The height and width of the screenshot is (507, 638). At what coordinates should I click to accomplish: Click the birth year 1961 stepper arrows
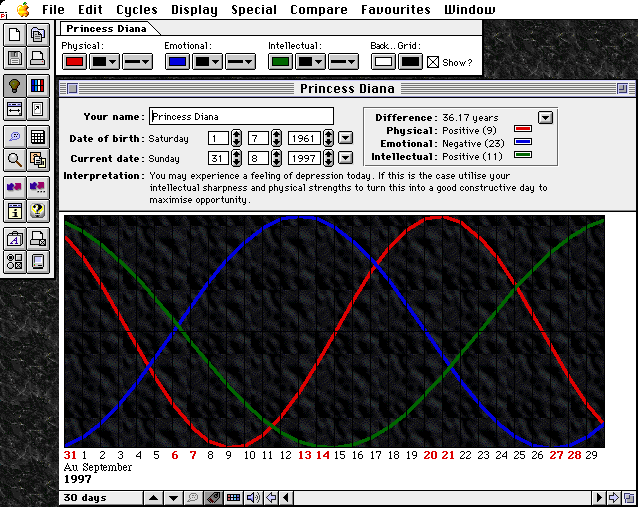click(328, 138)
